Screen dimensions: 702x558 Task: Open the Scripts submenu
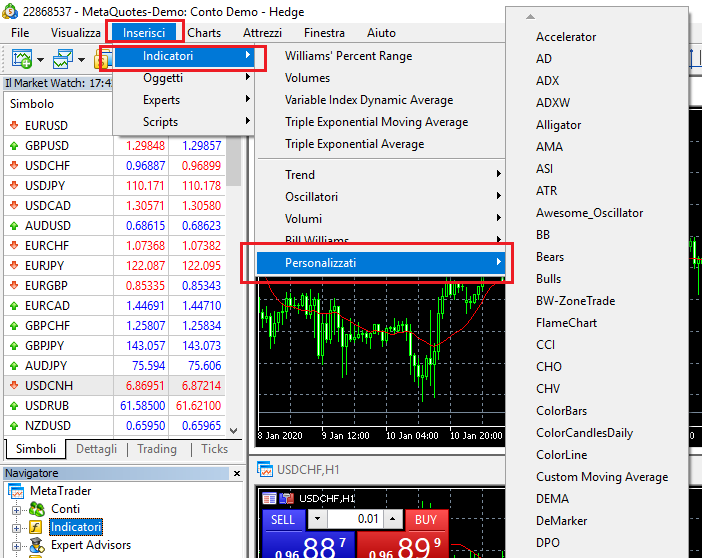tap(184, 122)
